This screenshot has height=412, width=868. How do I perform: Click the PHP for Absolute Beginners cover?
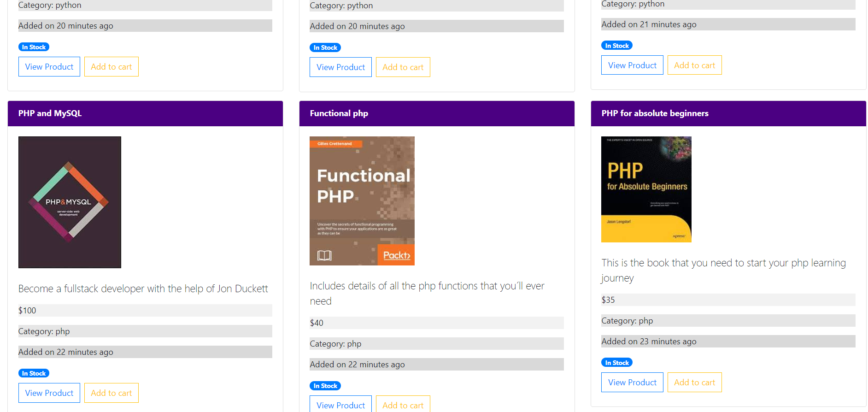[646, 189]
